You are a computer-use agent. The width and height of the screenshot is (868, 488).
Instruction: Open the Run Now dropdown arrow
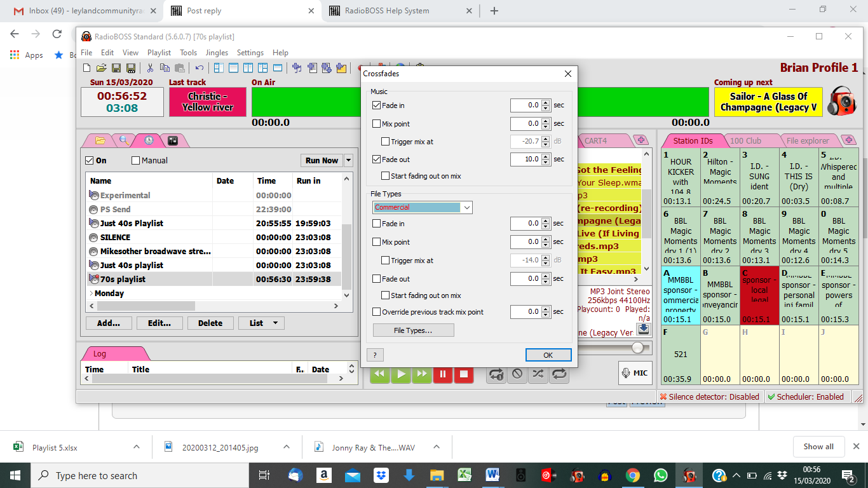[x=349, y=161]
